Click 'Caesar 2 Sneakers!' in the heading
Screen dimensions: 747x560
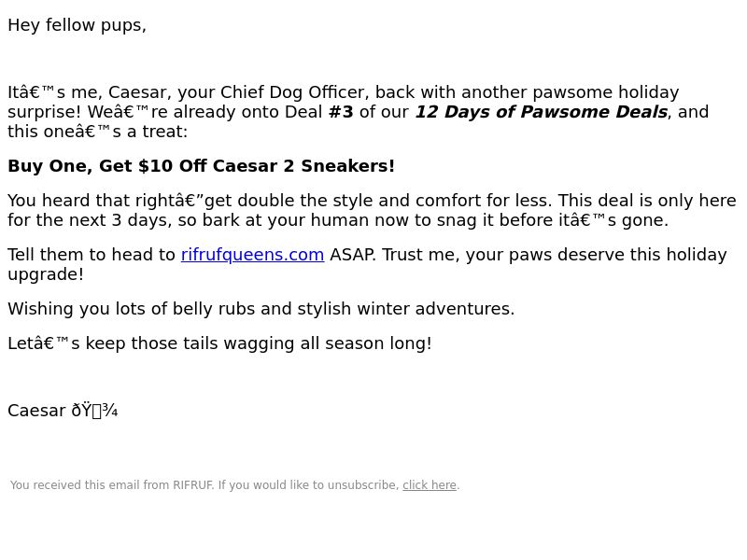click(x=303, y=166)
